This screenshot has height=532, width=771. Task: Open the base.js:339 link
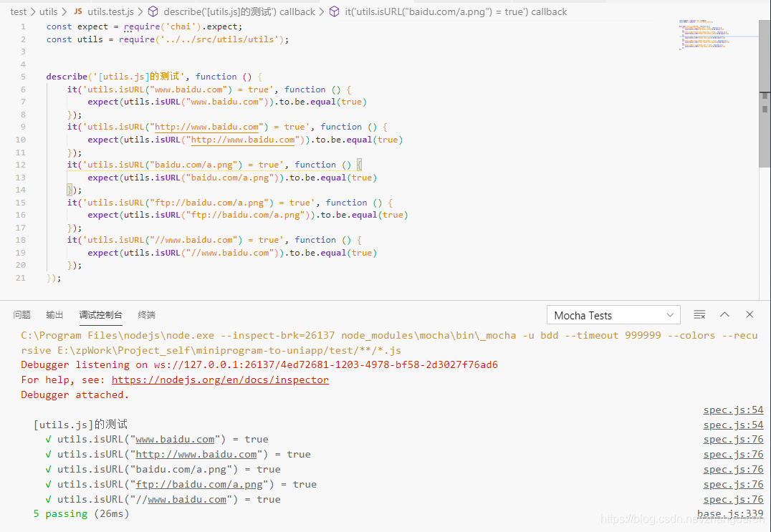point(730,513)
